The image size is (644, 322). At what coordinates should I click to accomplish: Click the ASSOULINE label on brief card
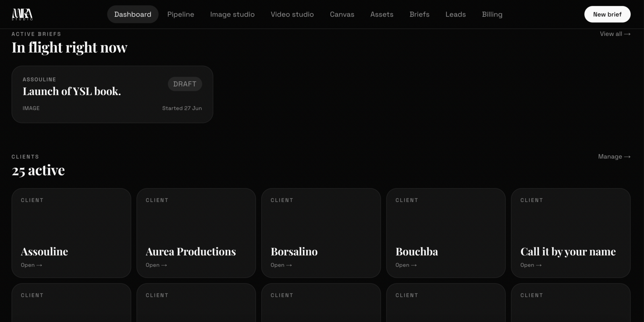(x=39, y=79)
